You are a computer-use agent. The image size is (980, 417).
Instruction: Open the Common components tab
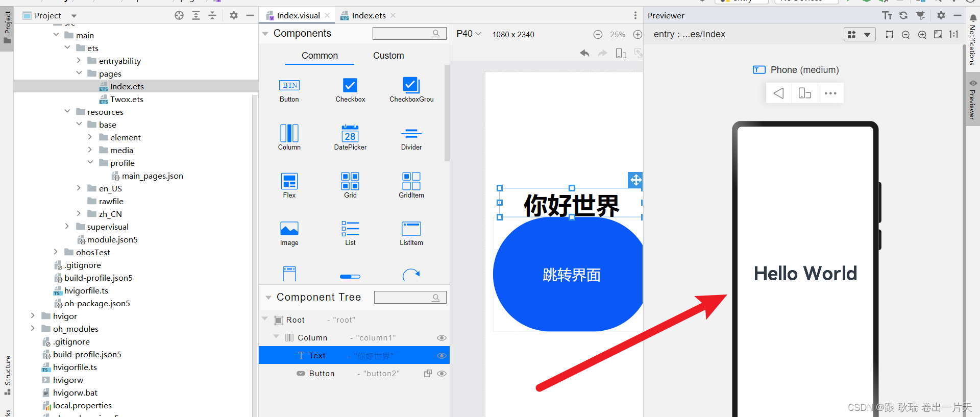point(320,56)
